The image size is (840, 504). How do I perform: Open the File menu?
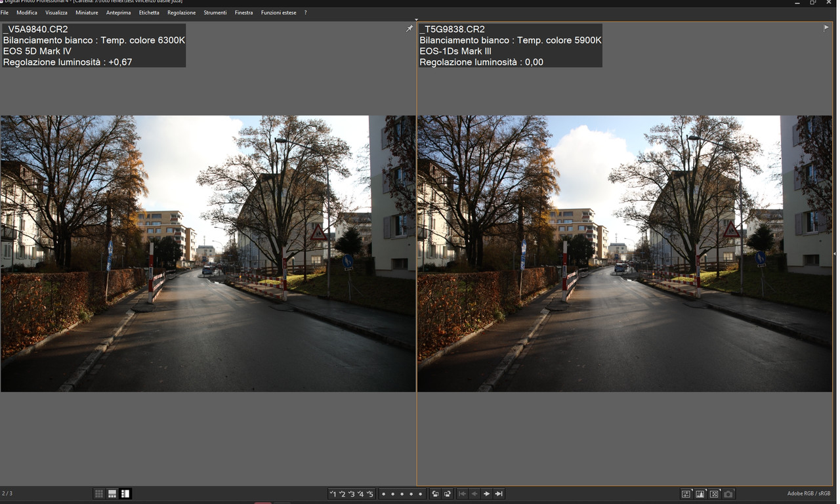point(5,12)
